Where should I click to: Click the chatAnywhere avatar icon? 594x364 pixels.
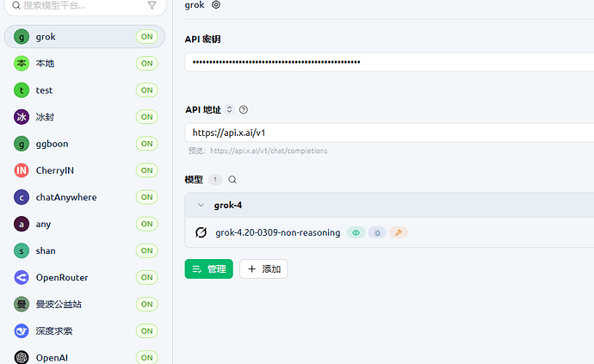(x=22, y=197)
